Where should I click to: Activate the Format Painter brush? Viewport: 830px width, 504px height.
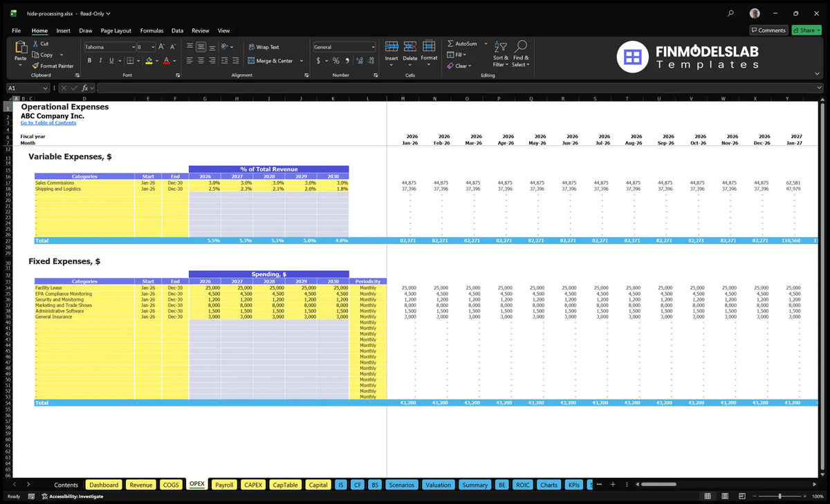point(36,66)
